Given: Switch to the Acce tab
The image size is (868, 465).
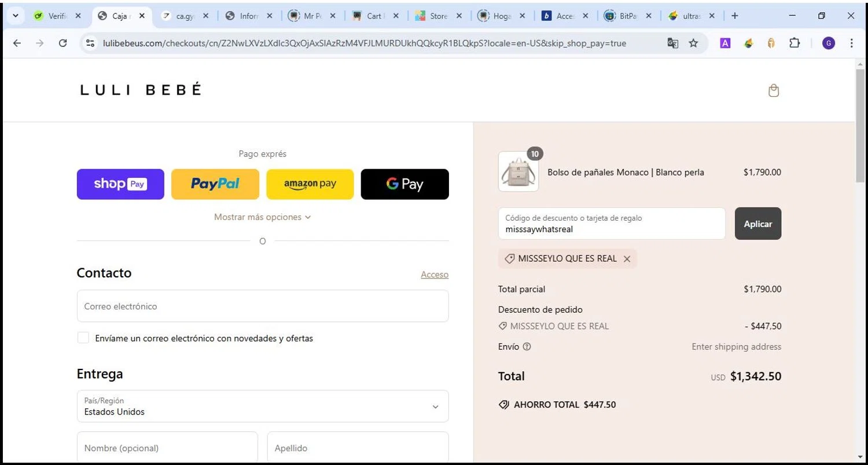Looking at the screenshot, I should click(564, 16).
